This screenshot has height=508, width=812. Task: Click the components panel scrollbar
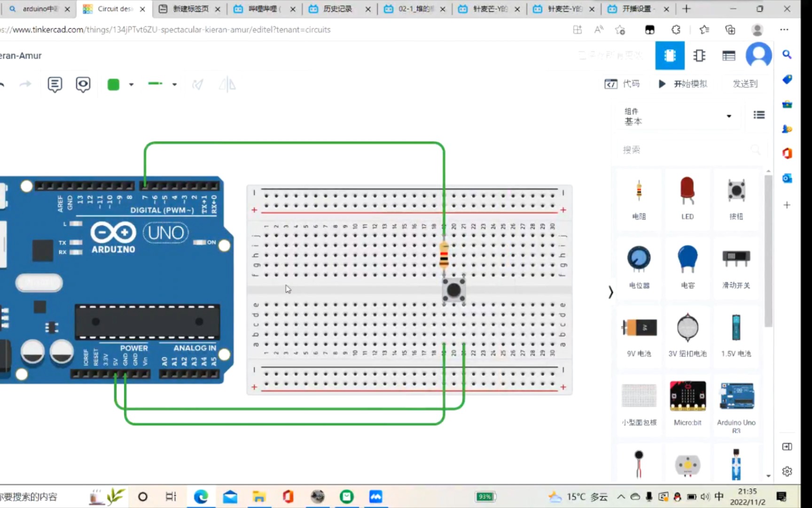coord(768,251)
